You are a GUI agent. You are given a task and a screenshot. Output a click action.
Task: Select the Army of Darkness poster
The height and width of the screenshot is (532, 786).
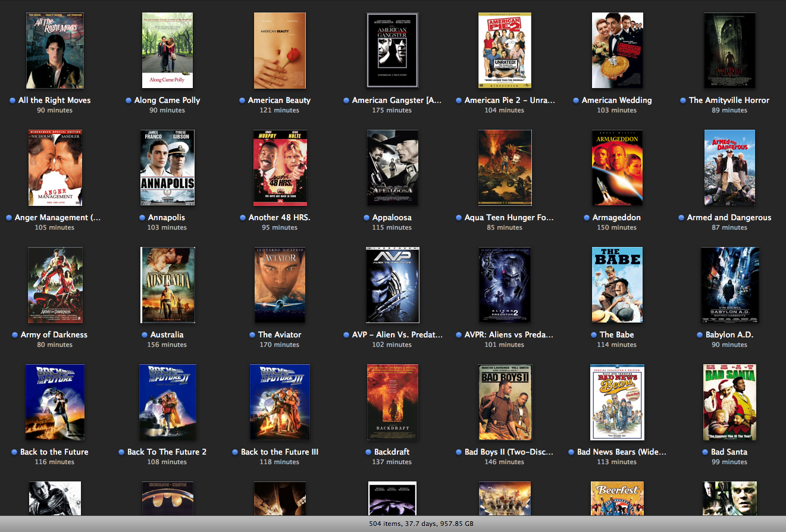55,285
